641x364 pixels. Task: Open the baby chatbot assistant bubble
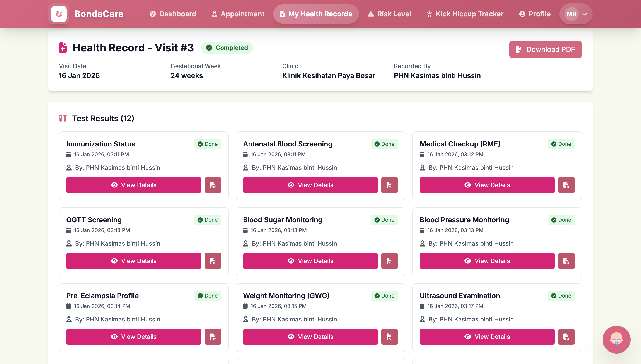tap(616, 340)
